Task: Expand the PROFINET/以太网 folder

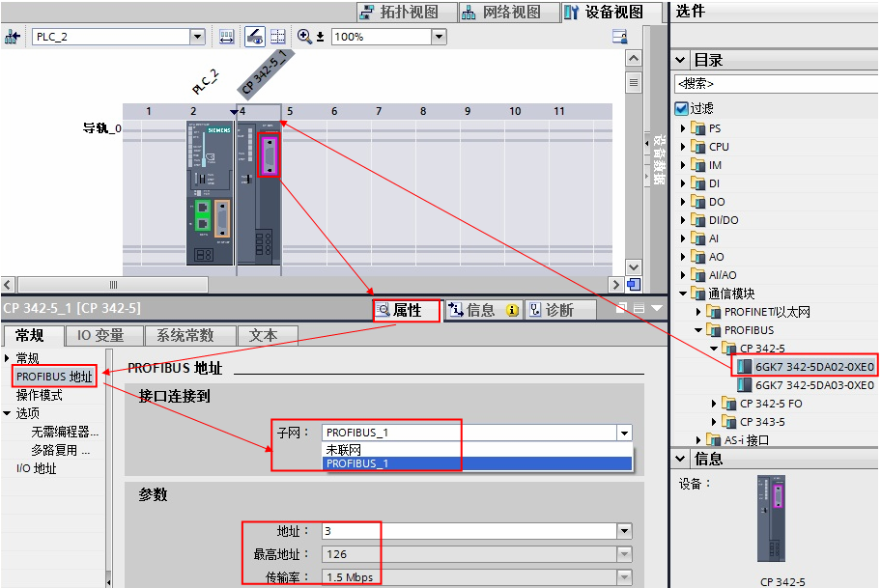Action: coord(697,312)
